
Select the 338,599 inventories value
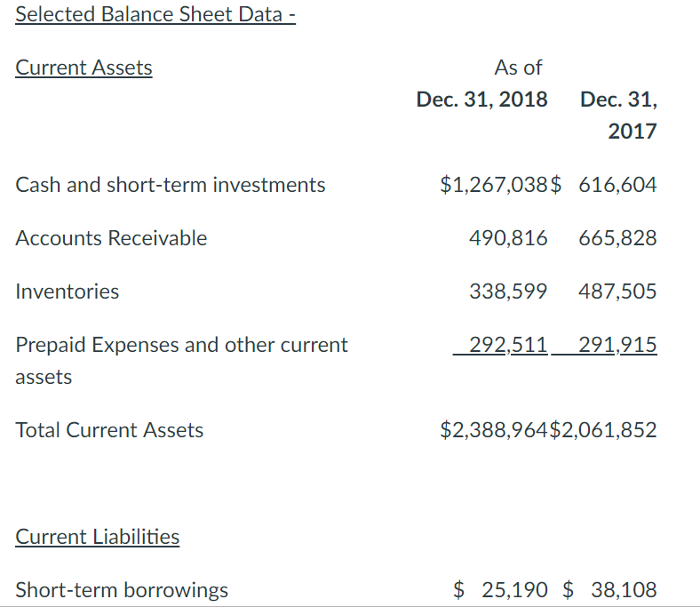(509, 292)
